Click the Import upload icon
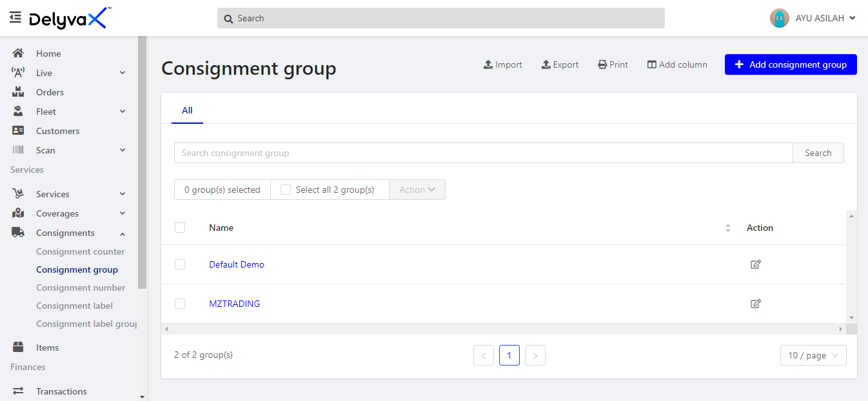Viewport: 868px width, 401px height. click(x=488, y=64)
